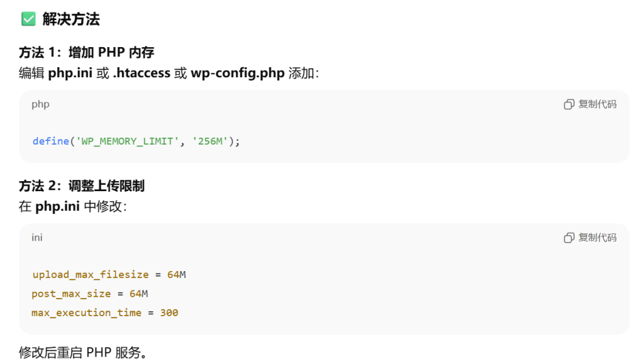The image size is (644, 359).
Task: Click the 解决方法 heading text
Action: click(71, 19)
